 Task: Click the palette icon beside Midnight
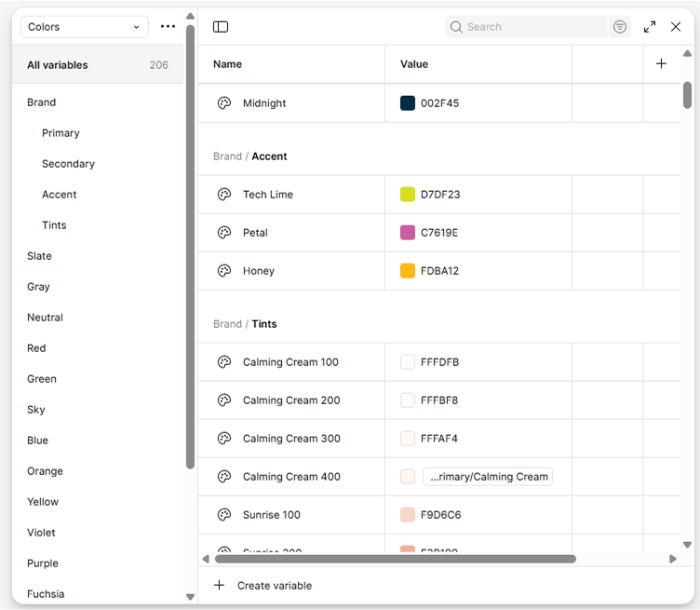(x=224, y=103)
